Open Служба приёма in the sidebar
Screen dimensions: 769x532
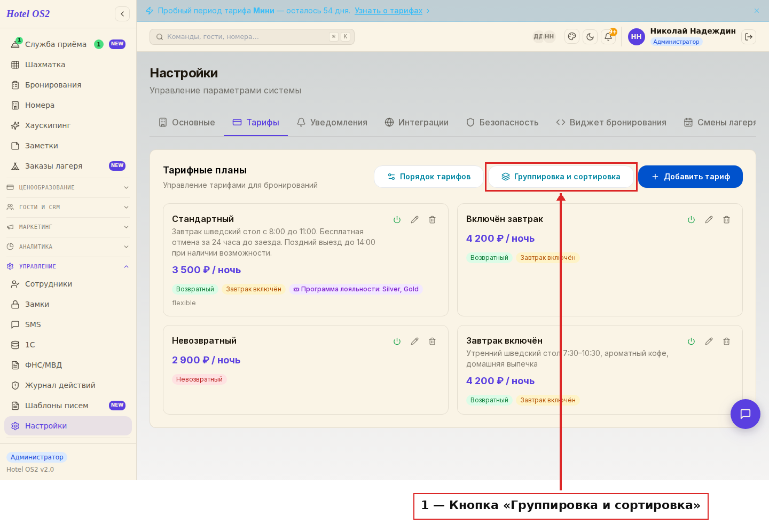click(x=68, y=44)
